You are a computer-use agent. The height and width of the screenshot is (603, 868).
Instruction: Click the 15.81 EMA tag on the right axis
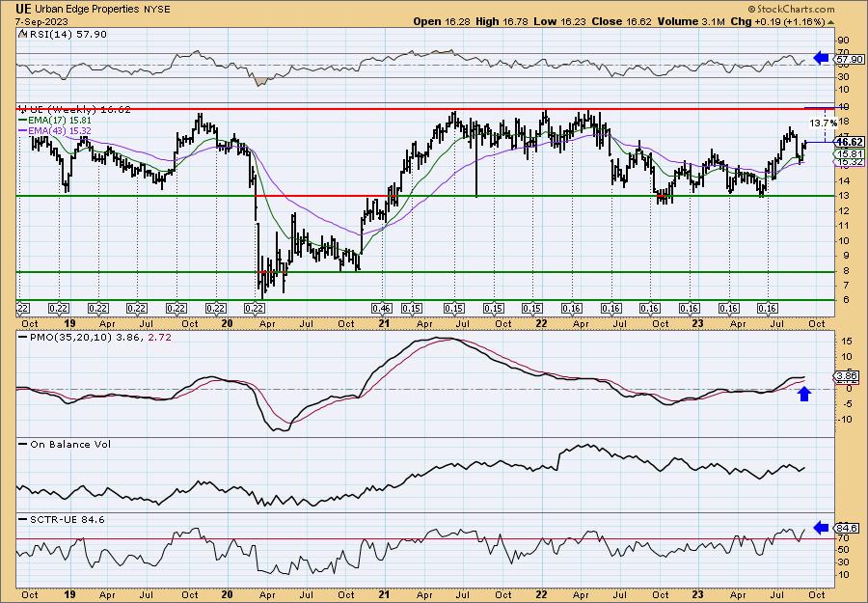tap(851, 153)
